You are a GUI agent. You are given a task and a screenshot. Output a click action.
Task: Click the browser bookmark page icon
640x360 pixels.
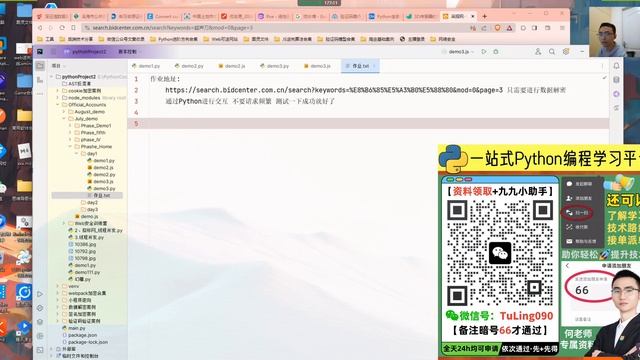(73, 28)
